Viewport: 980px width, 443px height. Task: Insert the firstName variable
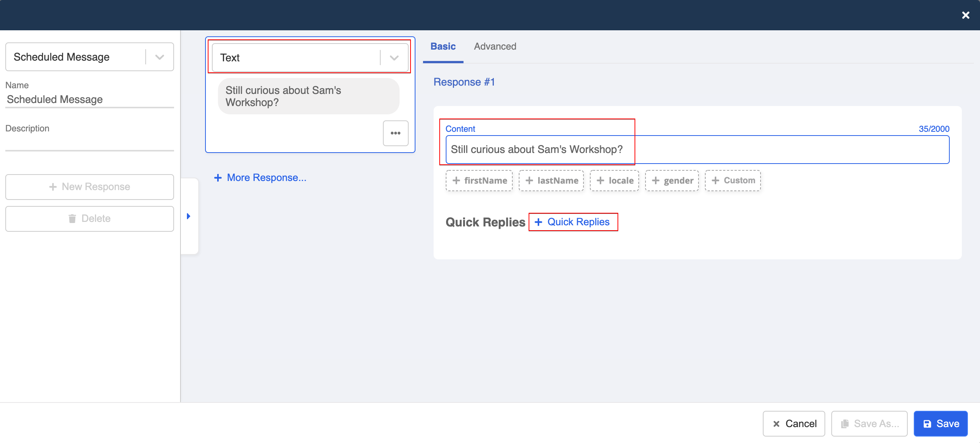[479, 180]
